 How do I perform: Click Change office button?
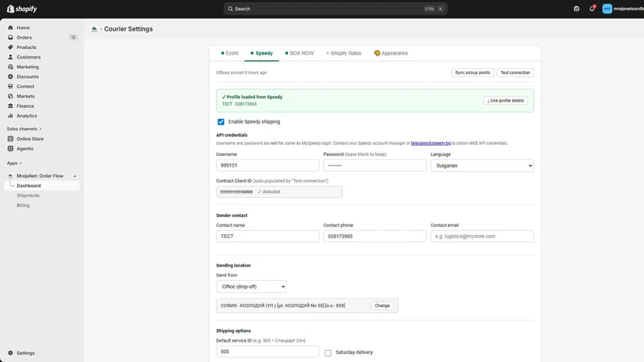point(382,306)
